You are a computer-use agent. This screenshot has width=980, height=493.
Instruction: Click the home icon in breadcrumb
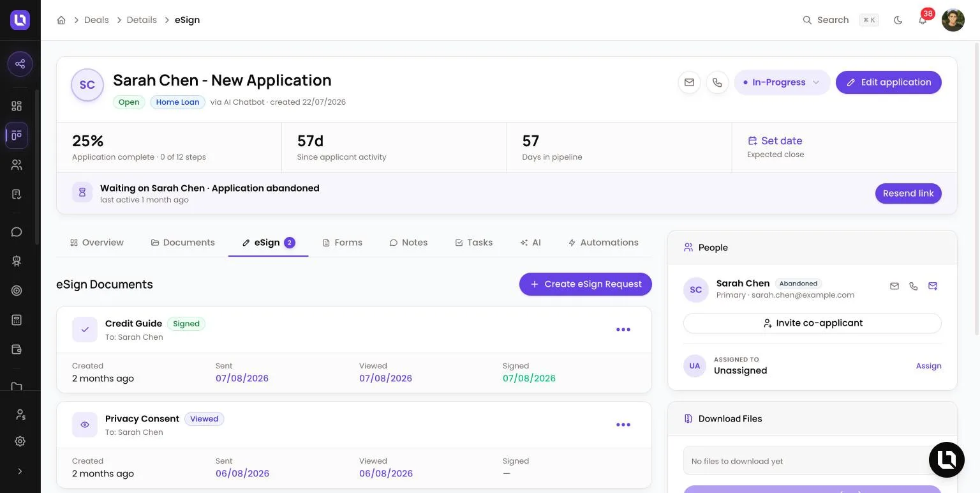coord(61,20)
